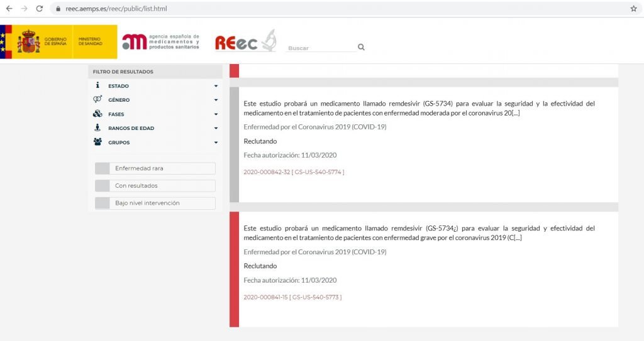Click the browser forward arrow
644x341 pixels.
click(24, 9)
